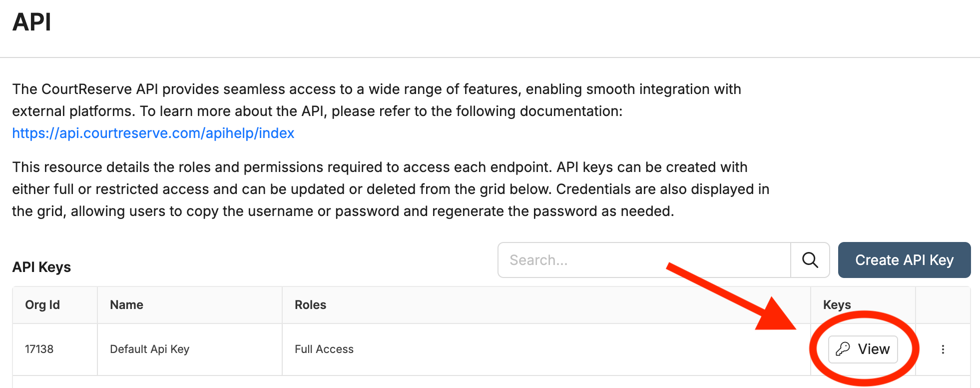Image resolution: width=980 pixels, height=388 pixels.
Task: Click the API Keys section heading
Action: pyautogui.click(x=41, y=267)
